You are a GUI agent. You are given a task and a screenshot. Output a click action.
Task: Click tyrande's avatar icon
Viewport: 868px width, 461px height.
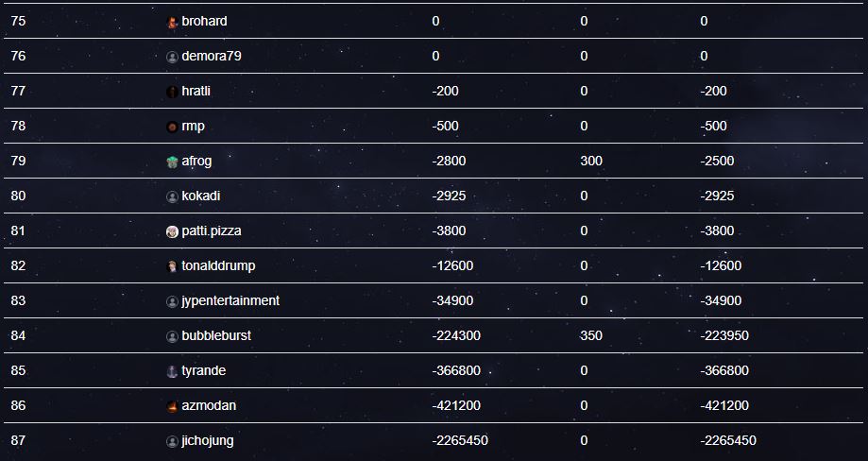tap(172, 371)
